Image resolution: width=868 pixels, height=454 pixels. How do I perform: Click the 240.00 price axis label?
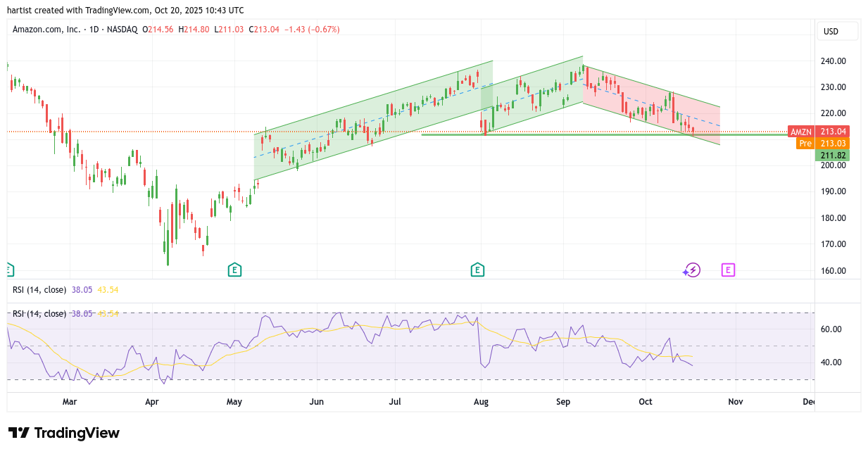833,61
